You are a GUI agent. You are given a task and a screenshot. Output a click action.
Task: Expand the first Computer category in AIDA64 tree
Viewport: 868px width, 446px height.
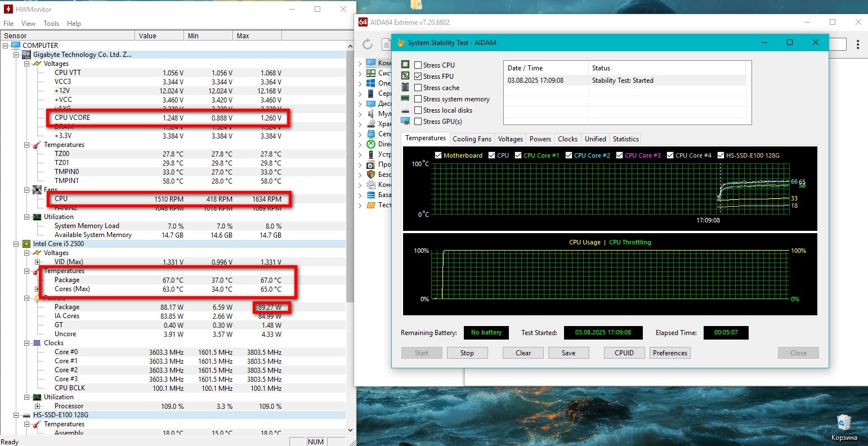360,63
